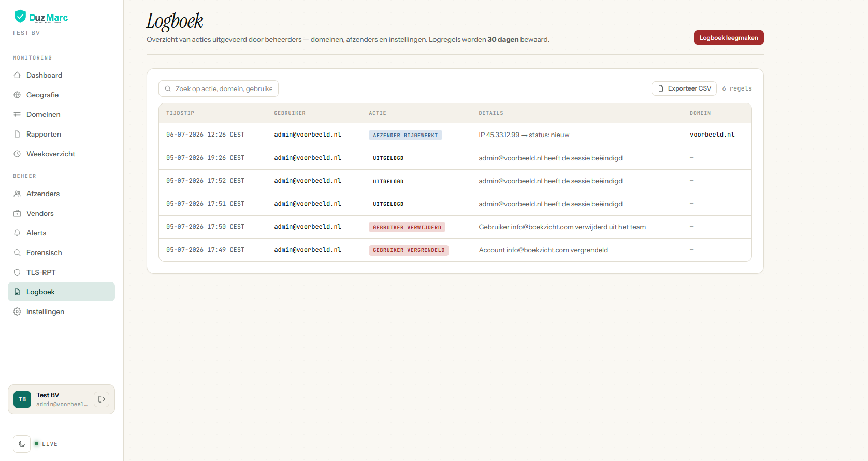Click timestamp 05-07-2026 17:49 CEST
The image size is (868, 461).
[x=205, y=250]
